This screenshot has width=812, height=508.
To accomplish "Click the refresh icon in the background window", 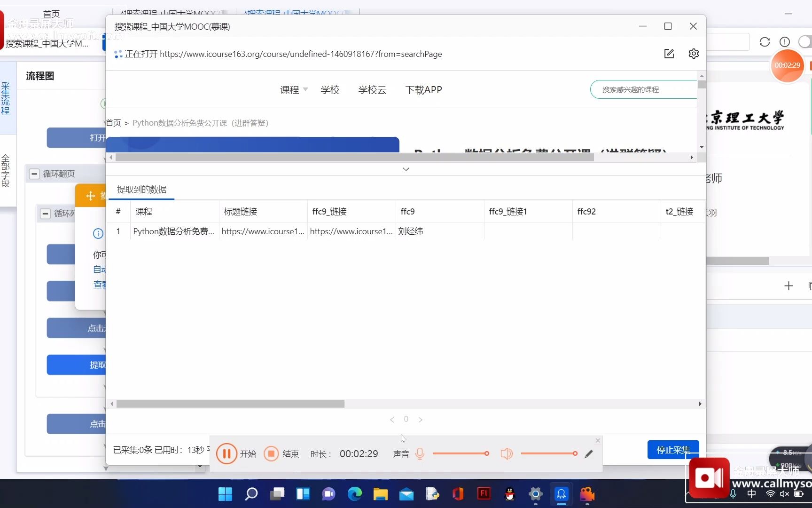I will pos(765,42).
